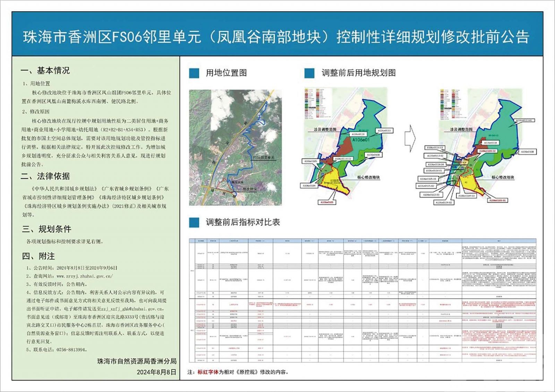Screen dimensions: 555x392
Task: Select the heading 二、法律依据
Action: (x=45, y=176)
